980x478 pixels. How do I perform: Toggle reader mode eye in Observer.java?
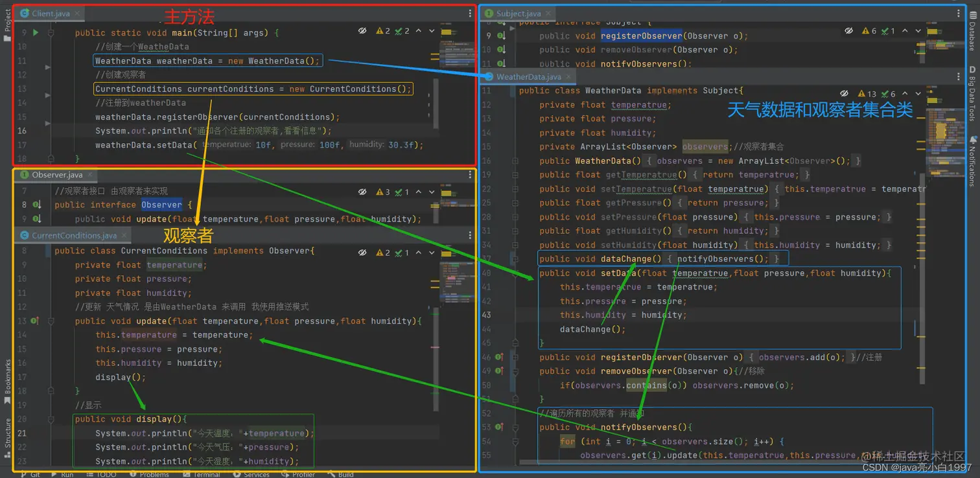click(362, 192)
